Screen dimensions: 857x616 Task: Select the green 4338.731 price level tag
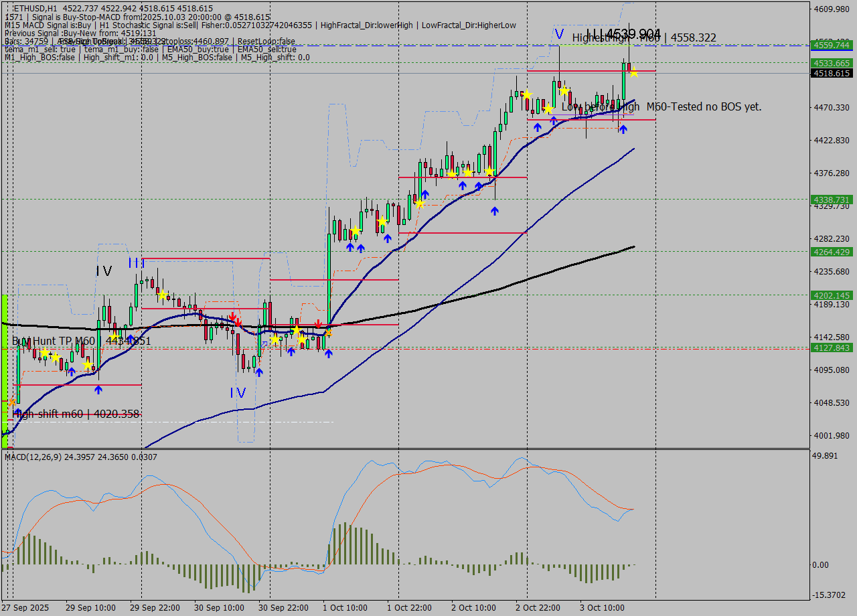[831, 200]
